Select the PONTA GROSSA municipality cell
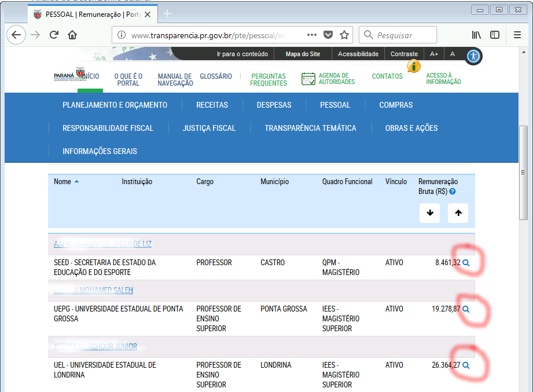 coord(284,309)
